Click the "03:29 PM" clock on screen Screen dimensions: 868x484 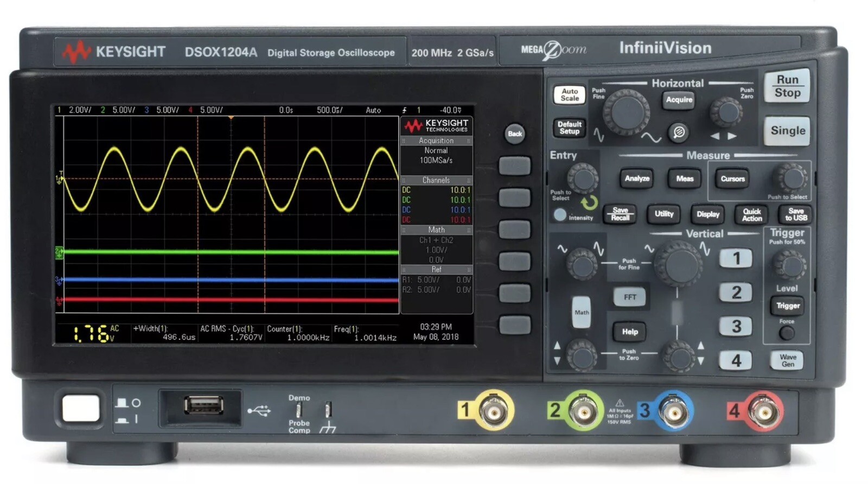point(436,327)
